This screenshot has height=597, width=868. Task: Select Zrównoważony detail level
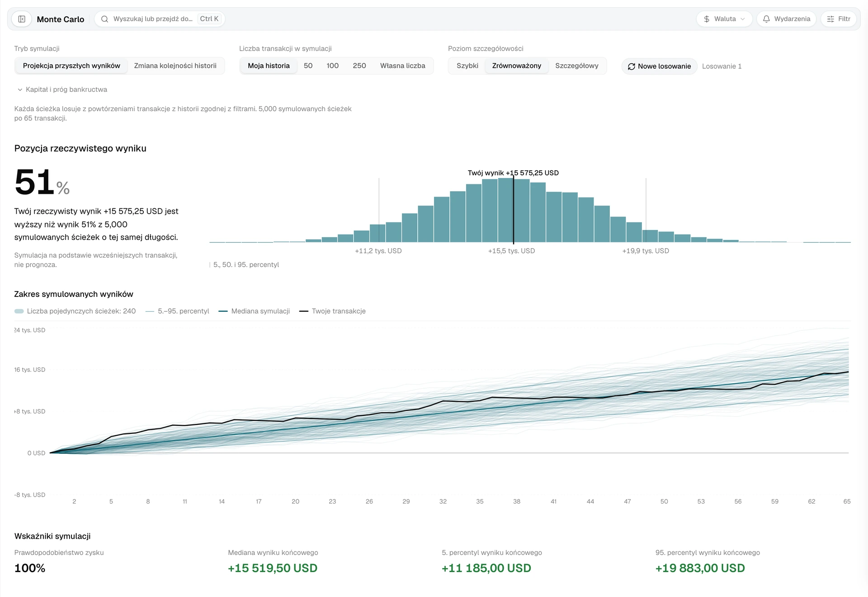516,66
